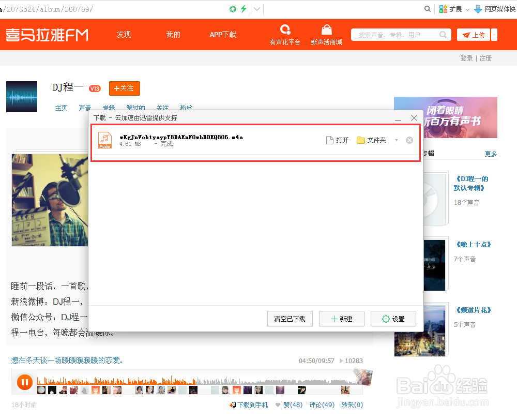Expand the dropdown arrow next to 文件夹
This screenshot has width=517, height=420.
[396, 139]
